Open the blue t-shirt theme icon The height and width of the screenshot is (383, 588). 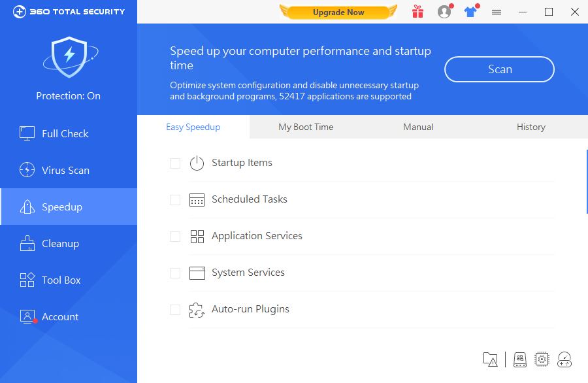pyautogui.click(x=470, y=12)
